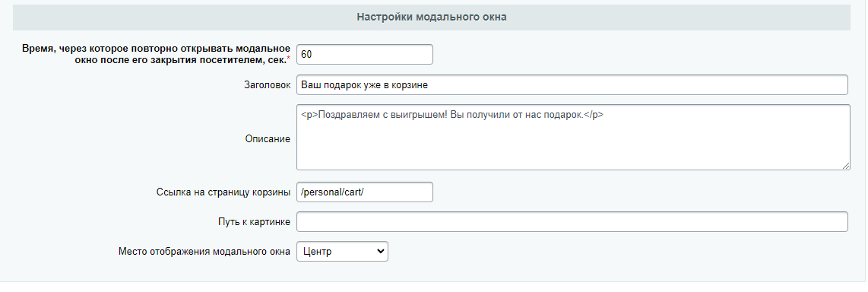Click the reopen time label ending in сек.
The width and height of the screenshot is (868, 292).
[x=156, y=54]
